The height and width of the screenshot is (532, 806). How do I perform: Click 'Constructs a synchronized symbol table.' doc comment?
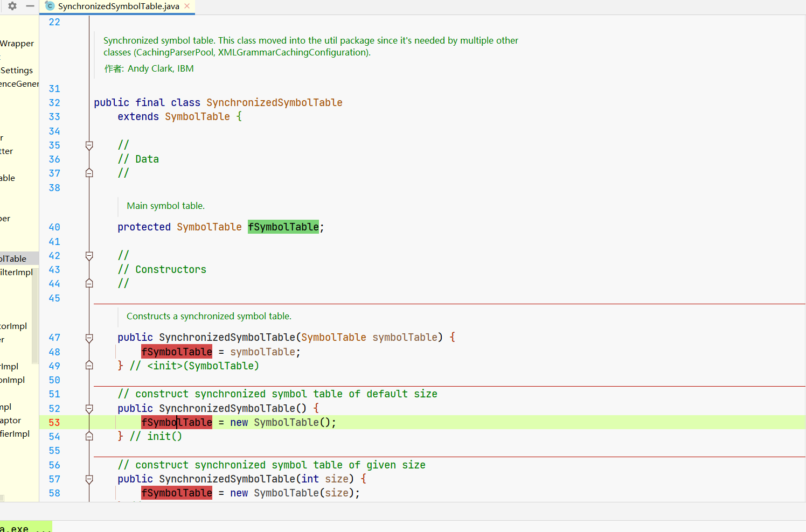coord(209,316)
